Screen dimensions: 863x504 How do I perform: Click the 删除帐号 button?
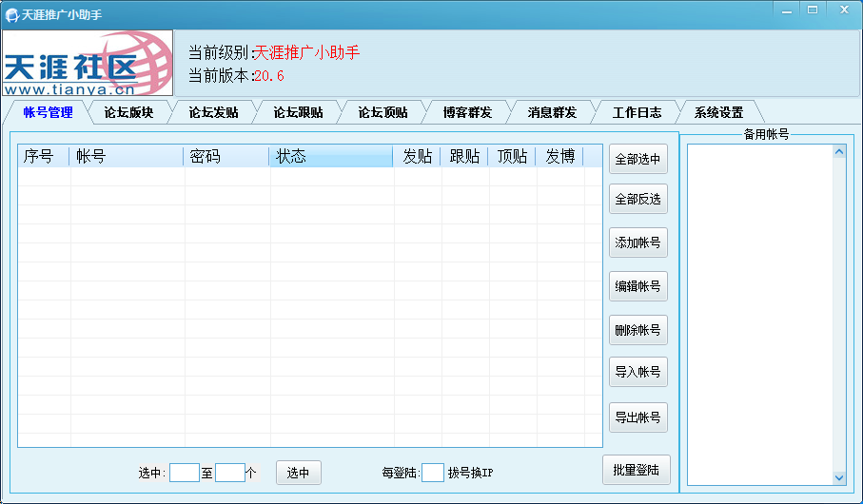click(637, 330)
